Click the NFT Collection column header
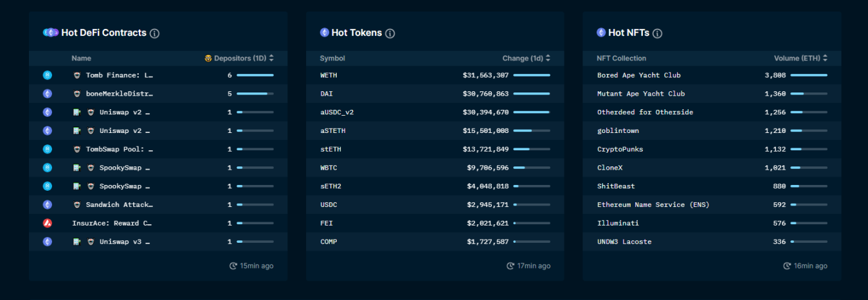 [x=621, y=58]
